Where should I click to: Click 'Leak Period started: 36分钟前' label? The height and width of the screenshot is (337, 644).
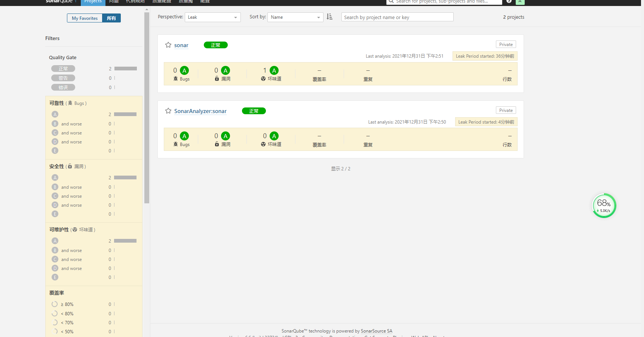(x=485, y=56)
